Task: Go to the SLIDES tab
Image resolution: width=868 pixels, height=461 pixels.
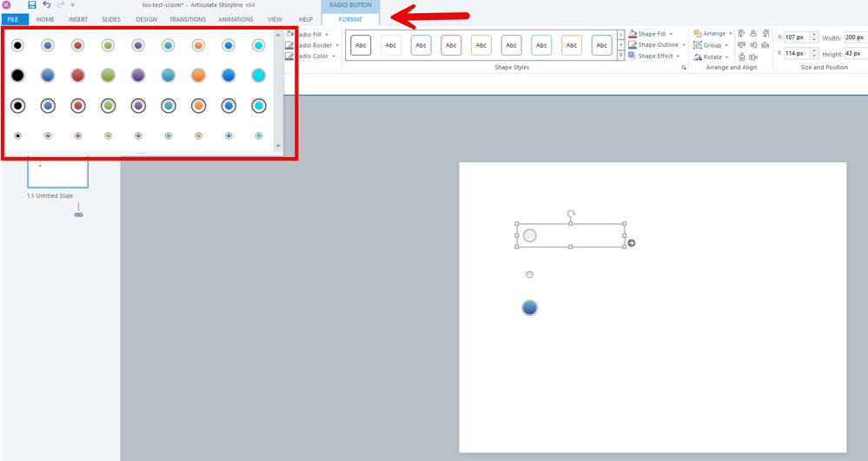Action: tap(111, 19)
